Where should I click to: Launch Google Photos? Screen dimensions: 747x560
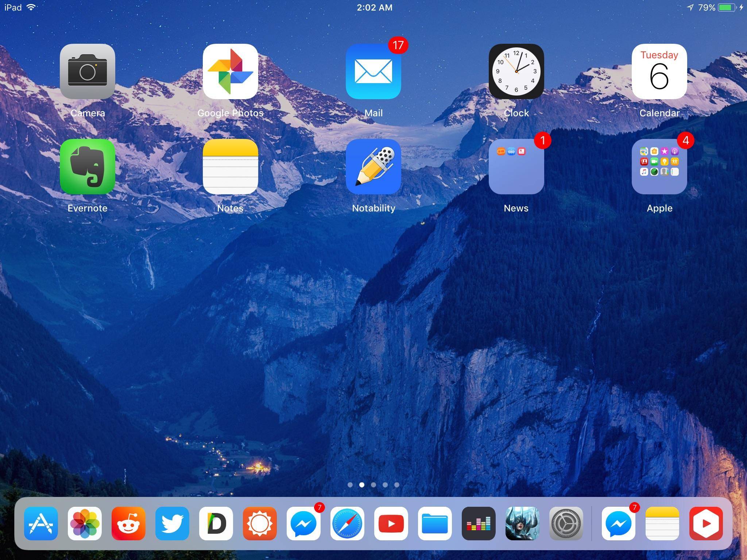(231, 71)
